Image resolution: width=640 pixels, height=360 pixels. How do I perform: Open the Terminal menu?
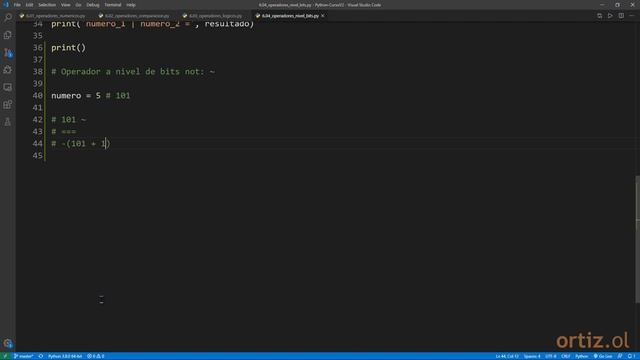click(x=113, y=5)
